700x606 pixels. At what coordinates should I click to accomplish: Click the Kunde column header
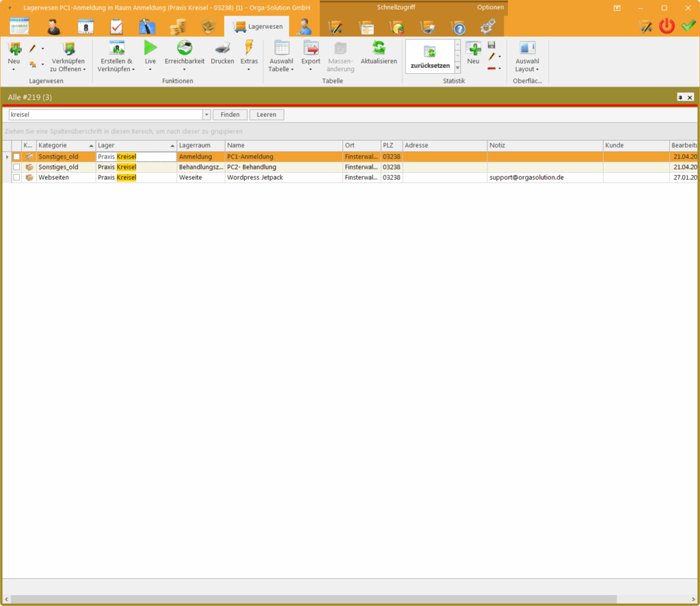[636, 146]
